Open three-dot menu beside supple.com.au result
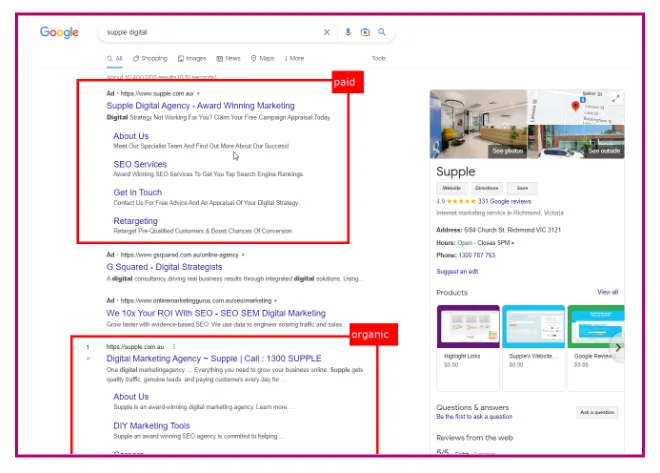Image resolution: width=660 pixels, height=473 pixels. coord(174,347)
